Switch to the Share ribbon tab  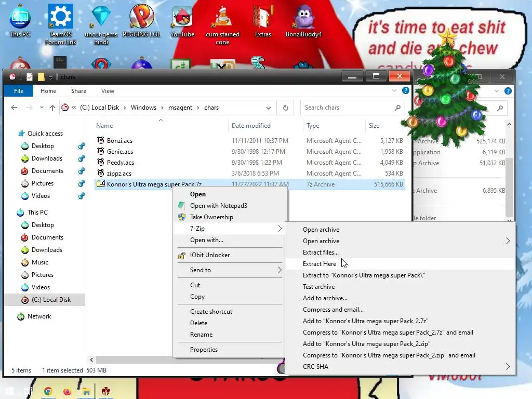[79, 91]
